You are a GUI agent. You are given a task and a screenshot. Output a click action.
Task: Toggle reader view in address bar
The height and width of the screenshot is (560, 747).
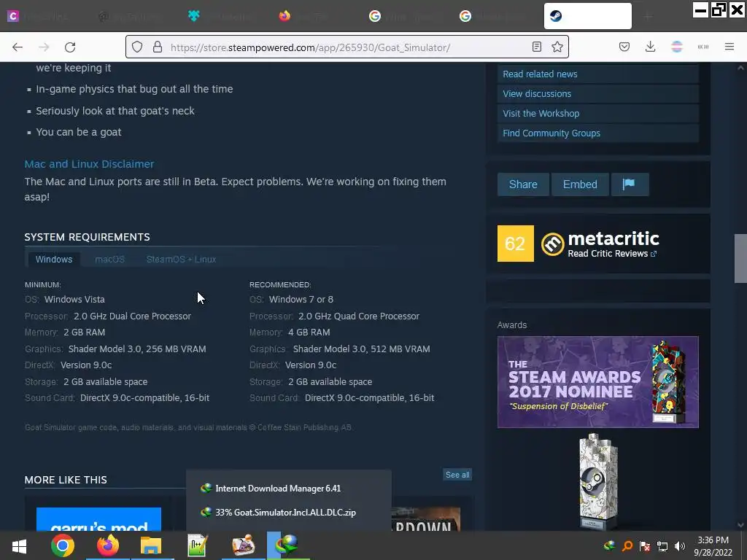(x=536, y=47)
